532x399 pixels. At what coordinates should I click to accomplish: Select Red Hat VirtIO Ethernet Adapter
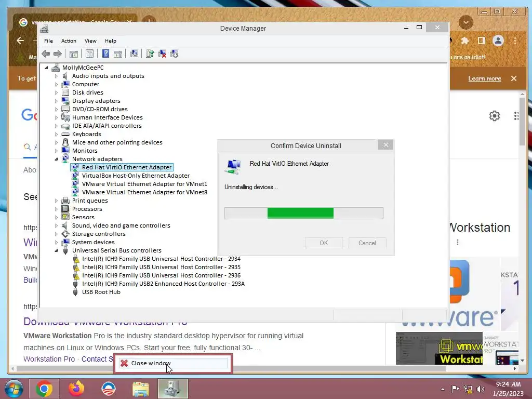[x=127, y=167]
